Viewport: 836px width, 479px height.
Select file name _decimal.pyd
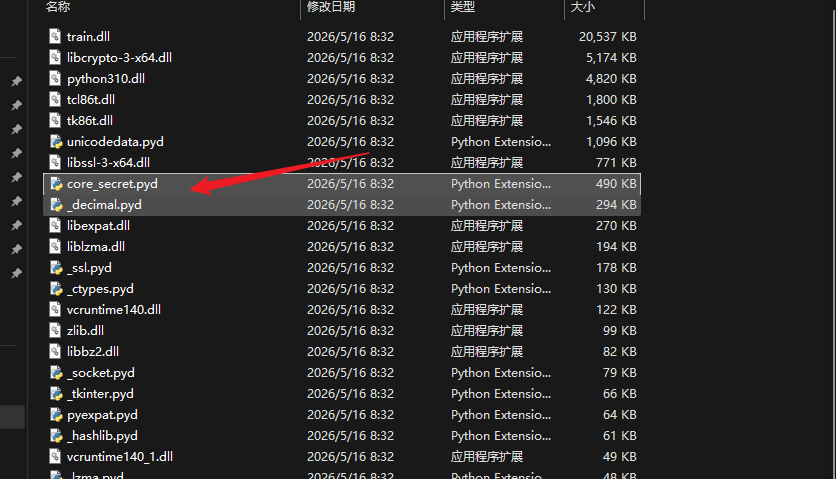pos(104,205)
